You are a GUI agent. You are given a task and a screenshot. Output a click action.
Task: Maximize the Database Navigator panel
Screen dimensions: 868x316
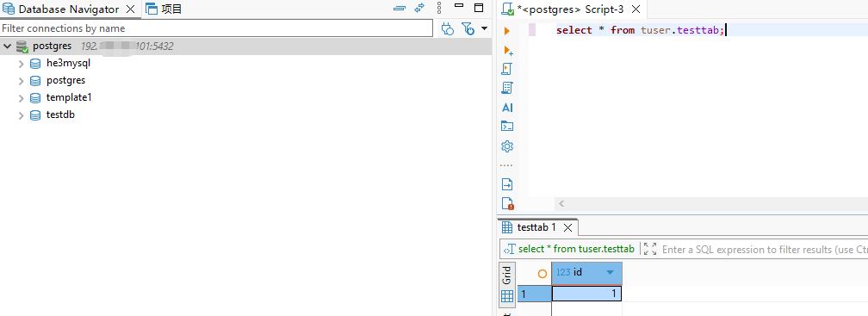(x=479, y=8)
